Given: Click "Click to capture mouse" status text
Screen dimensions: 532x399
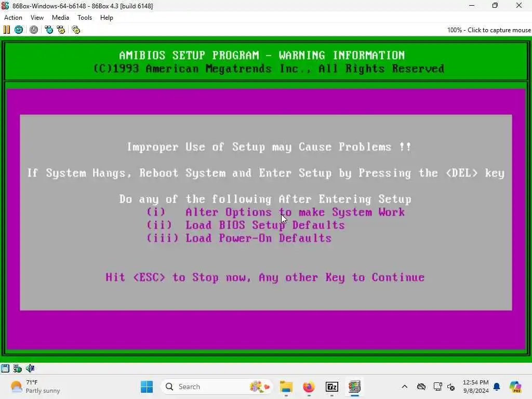Looking at the screenshot, I should (499, 30).
